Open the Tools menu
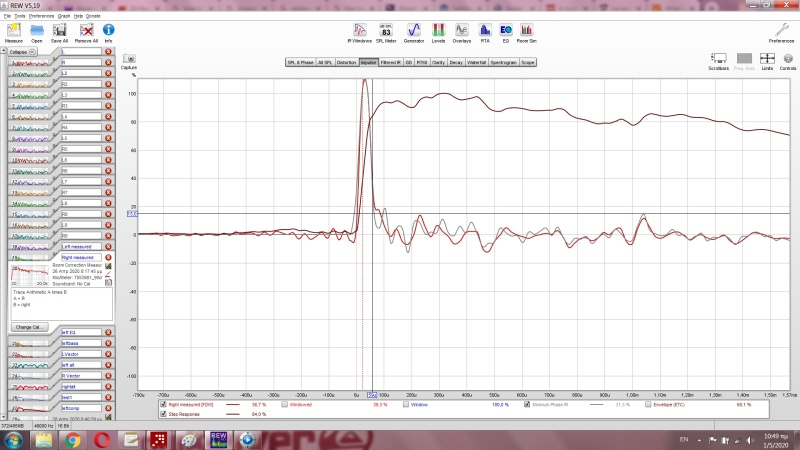The width and height of the screenshot is (800, 450). (19, 17)
